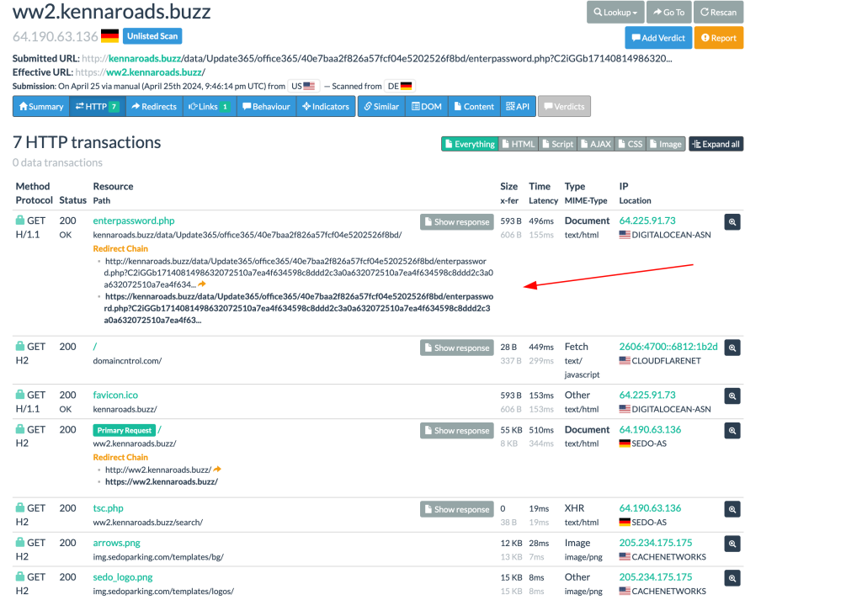Click the CLOUDFLARENET location text
862x616 pixels.
click(667, 361)
